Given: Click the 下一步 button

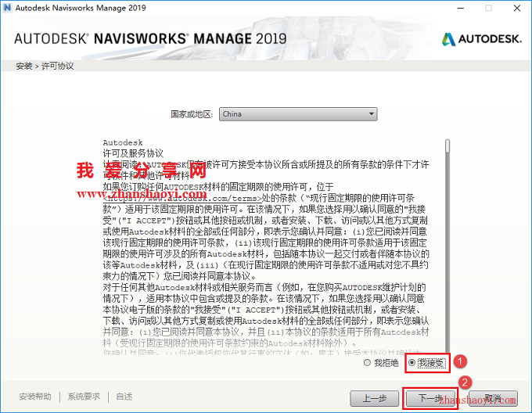Looking at the screenshot, I should click(430, 397).
